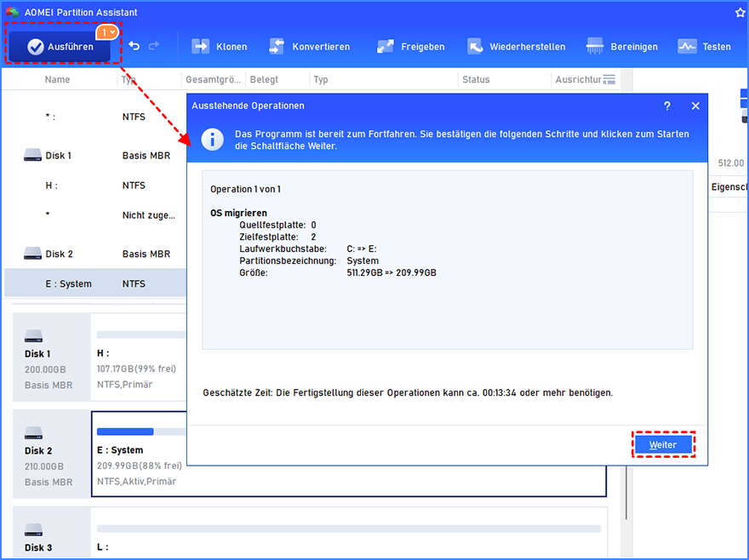
Task: Click the star favorite icon in title bar
Action: pyautogui.click(x=740, y=13)
